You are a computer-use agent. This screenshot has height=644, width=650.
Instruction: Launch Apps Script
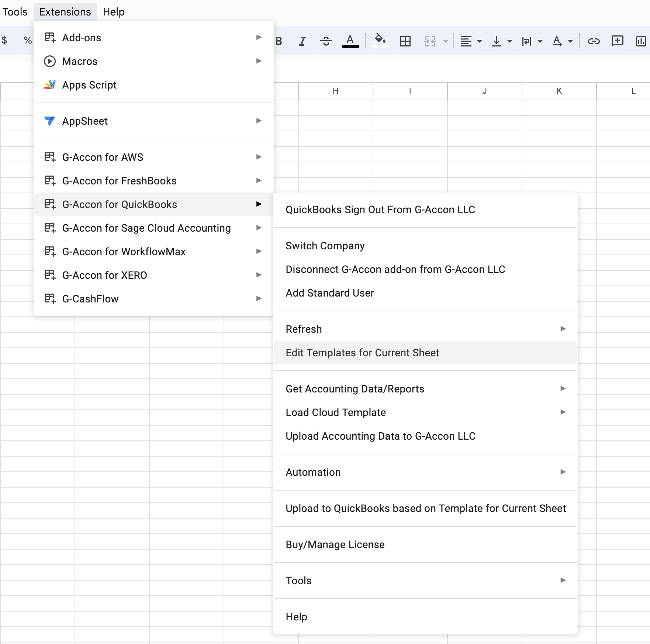(153, 85)
